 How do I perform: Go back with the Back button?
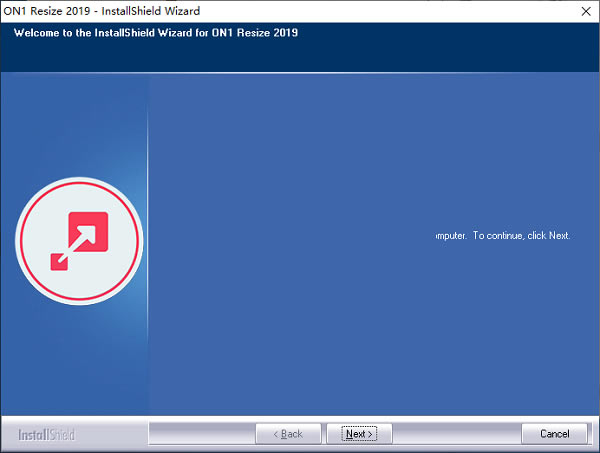click(x=288, y=433)
